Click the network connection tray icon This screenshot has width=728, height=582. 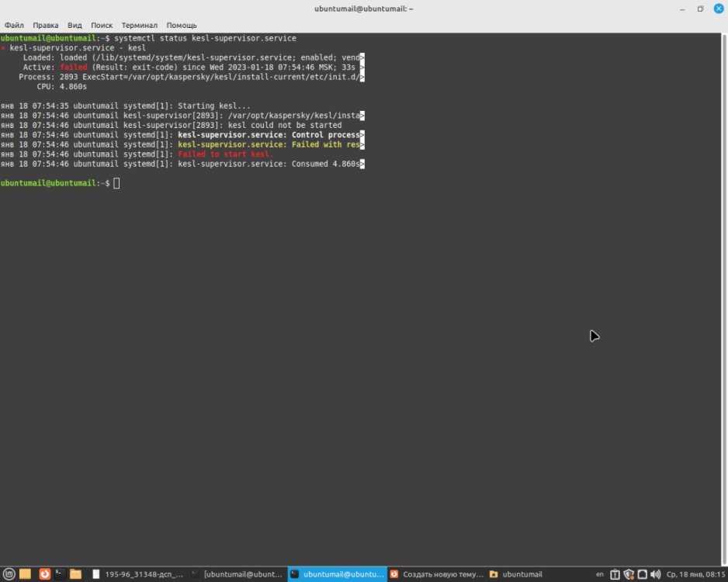tap(642, 574)
